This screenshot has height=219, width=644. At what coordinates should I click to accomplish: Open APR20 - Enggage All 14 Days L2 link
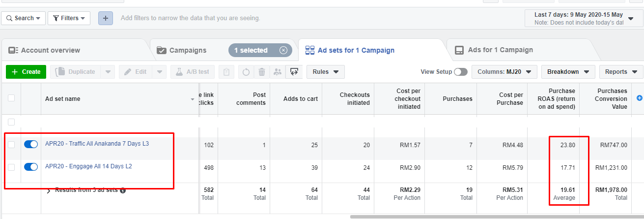click(x=88, y=166)
